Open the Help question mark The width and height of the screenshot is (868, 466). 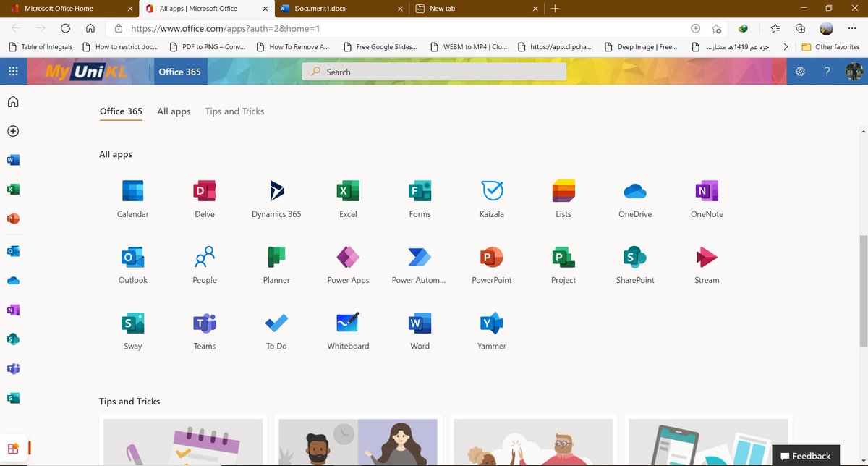(x=827, y=72)
